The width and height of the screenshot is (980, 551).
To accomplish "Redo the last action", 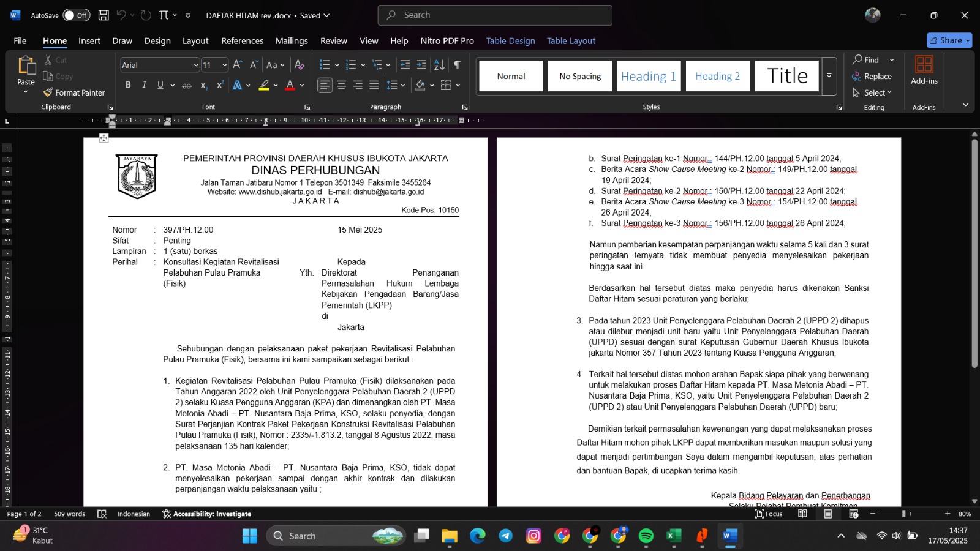I will tap(146, 15).
